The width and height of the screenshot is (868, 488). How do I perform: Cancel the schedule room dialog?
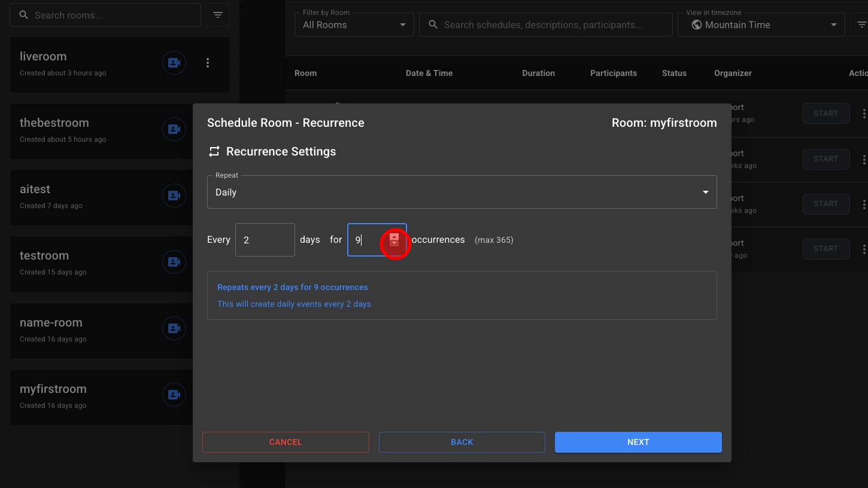(286, 442)
